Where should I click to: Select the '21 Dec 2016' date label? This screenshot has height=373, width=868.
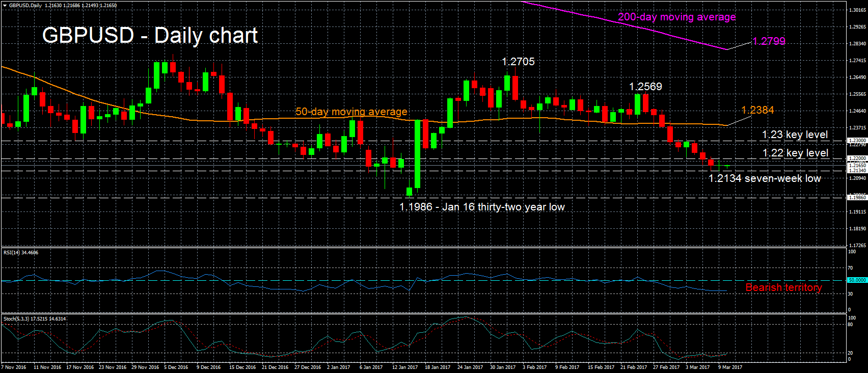tap(275, 367)
